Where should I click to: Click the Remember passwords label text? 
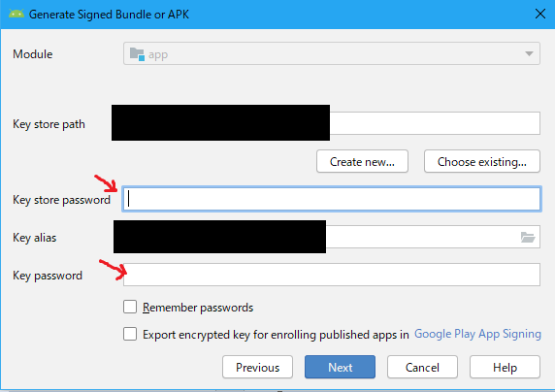pyautogui.click(x=198, y=308)
